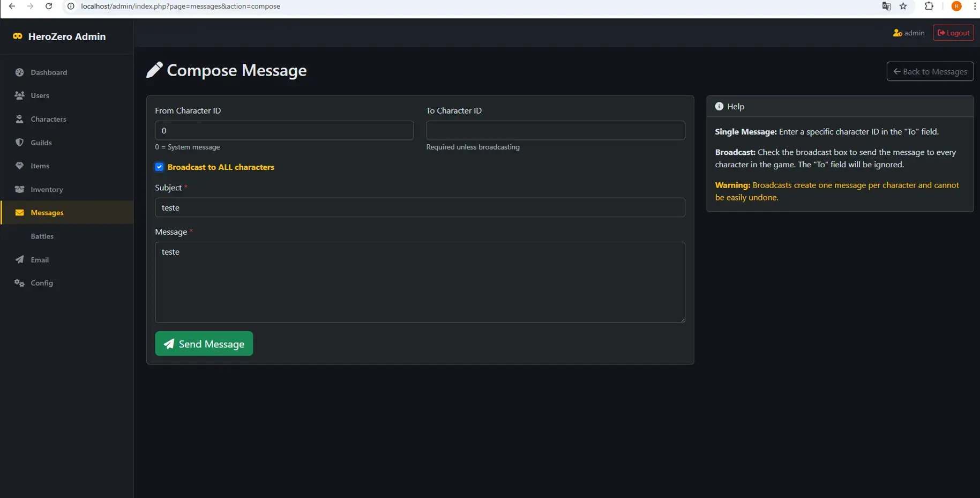Click the admin user icon in the header
The image size is (980, 498).
pyautogui.click(x=897, y=33)
